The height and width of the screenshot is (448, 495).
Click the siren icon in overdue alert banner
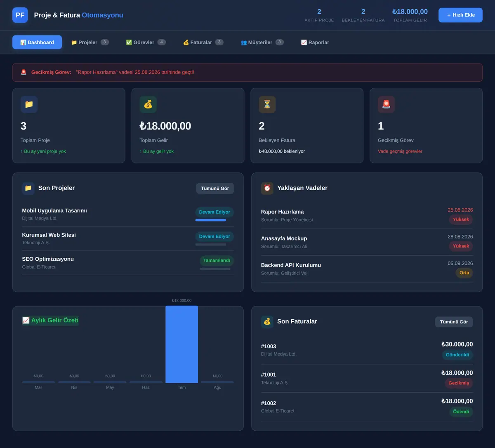24,72
